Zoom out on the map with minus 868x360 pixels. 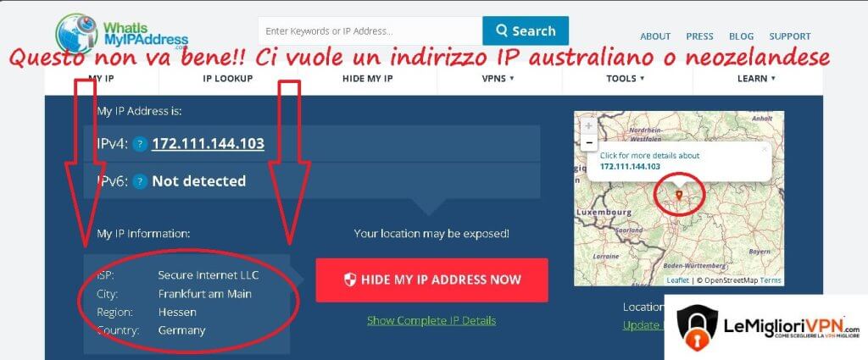coord(589,142)
